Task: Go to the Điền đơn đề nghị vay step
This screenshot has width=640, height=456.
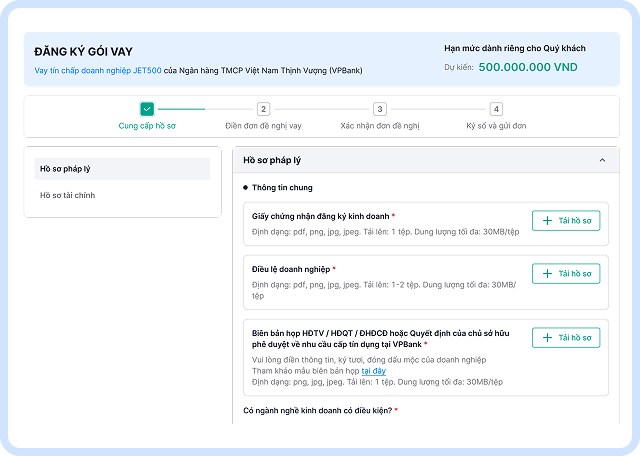Action: (263, 126)
